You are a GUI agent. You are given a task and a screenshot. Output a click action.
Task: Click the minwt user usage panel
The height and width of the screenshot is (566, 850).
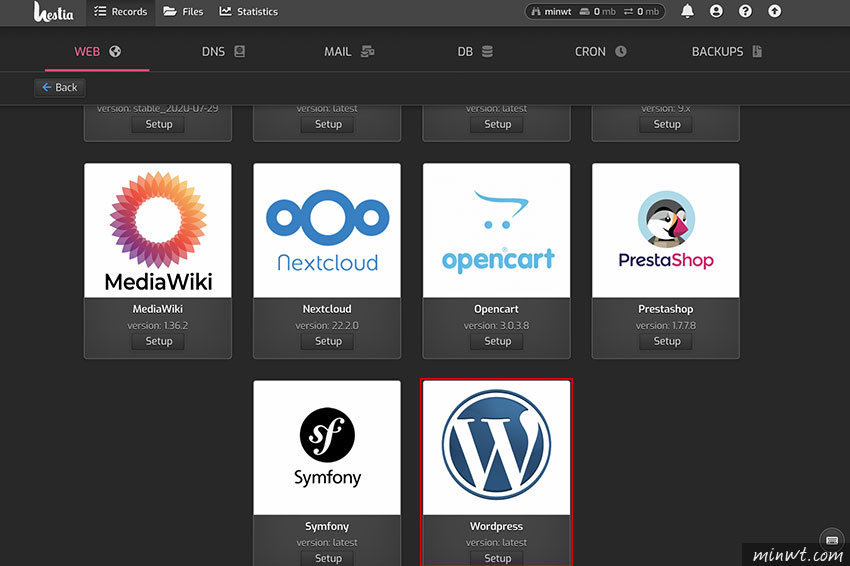click(x=595, y=11)
